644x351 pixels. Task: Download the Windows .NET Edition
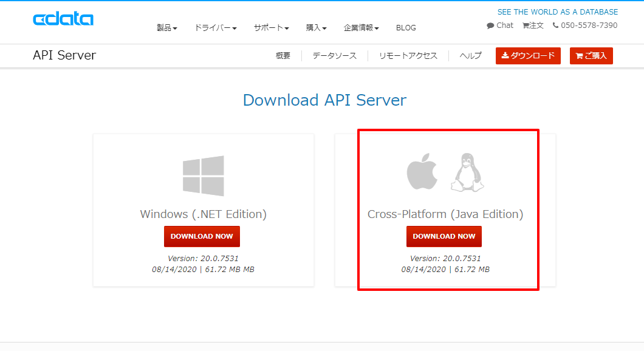202,236
